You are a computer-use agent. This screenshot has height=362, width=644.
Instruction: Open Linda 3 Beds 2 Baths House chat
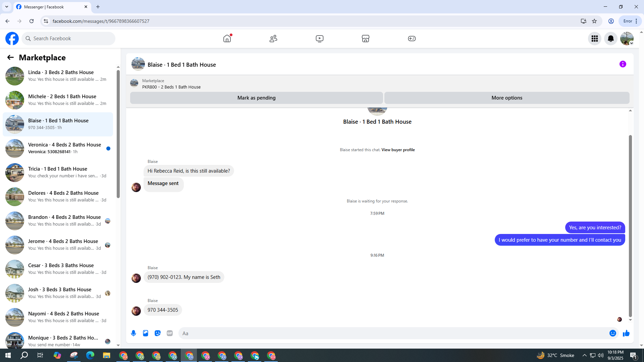pos(58,76)
